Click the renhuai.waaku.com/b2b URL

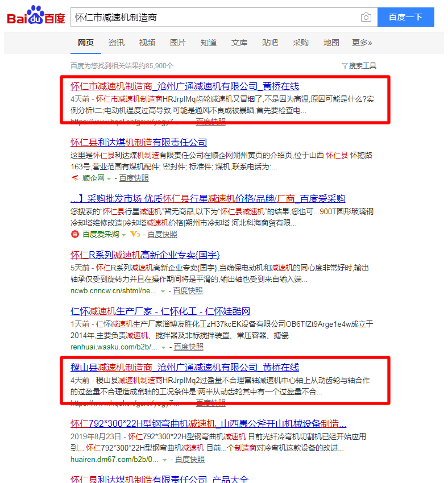[114, 347]
